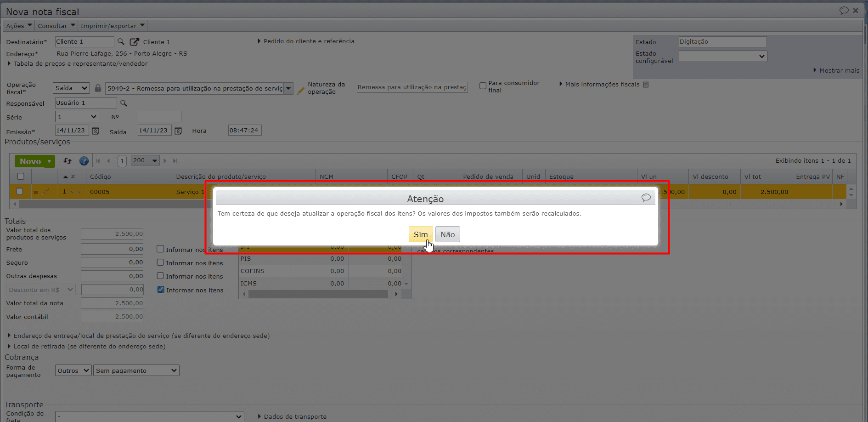Expand Mais informações fiscais
Image resolution: width=868 pixels, height=422 pixels.
click(x=599, y=85)
